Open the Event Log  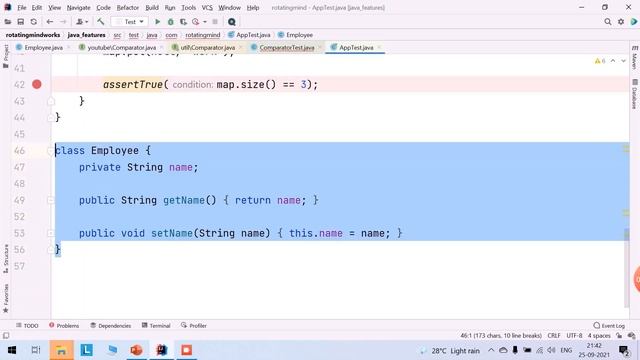click(609, 326)
